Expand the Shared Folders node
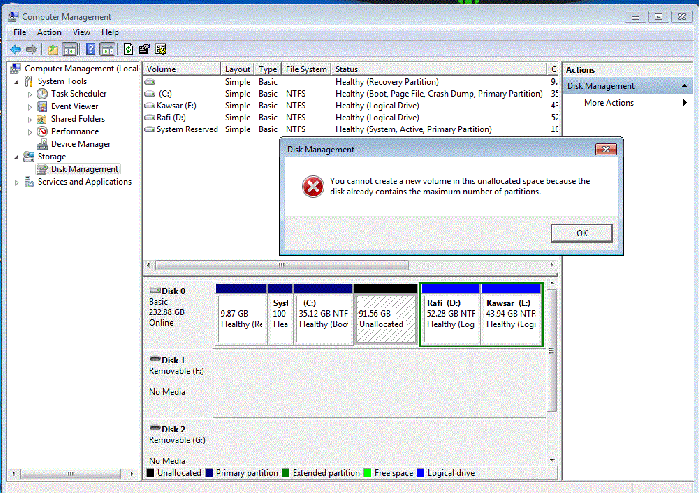700x493 pixels. click(30, 119)
